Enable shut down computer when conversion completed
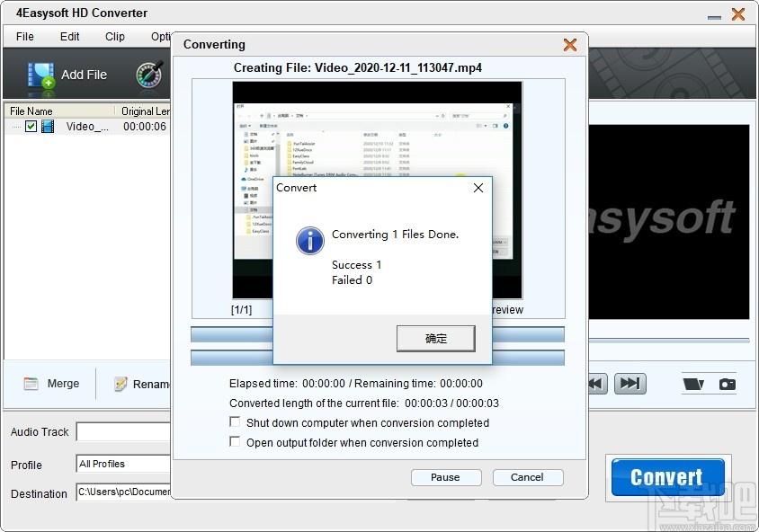759x532 pixels. pyautogui.click(x=235, y=421)
